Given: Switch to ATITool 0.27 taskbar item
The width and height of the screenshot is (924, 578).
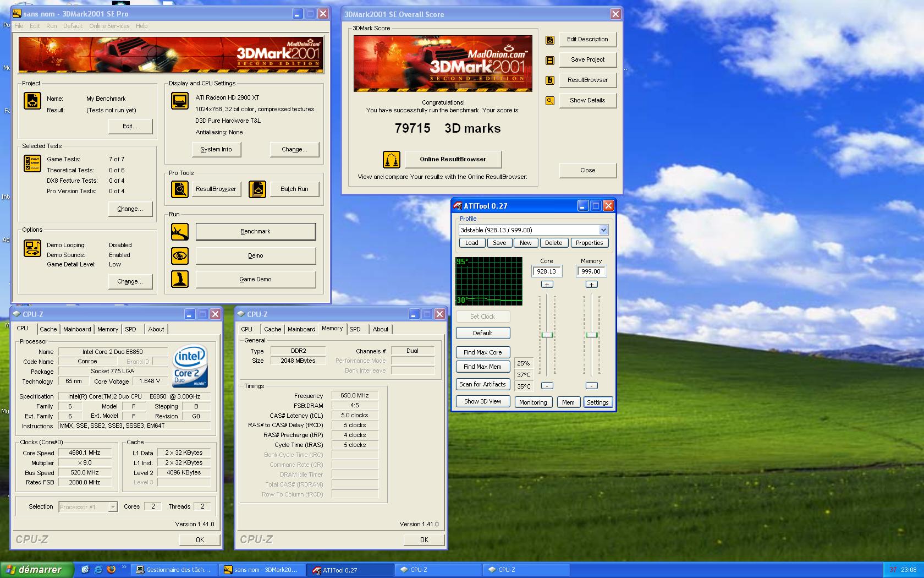Looking at the screenshot, I should [350, 570].
